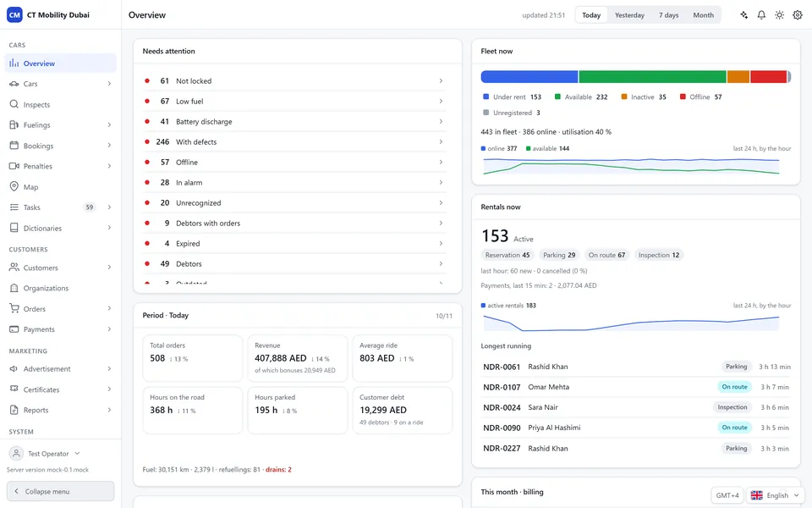The width and height of the screenshot is (812, 508).
Task: Click the Fuelings pump icon
Action: (14, 125)
